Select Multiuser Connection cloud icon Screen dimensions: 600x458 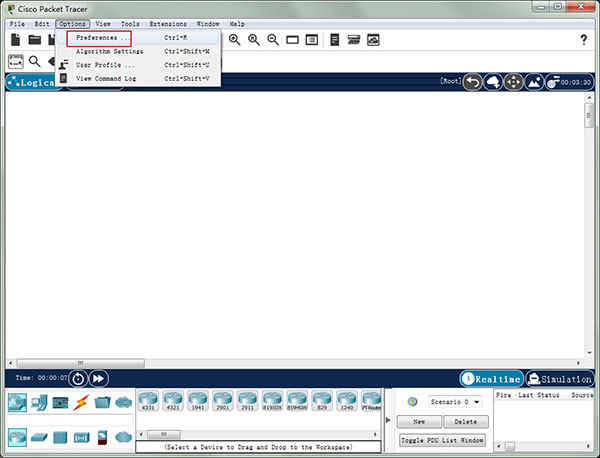(x=124, y=403)
